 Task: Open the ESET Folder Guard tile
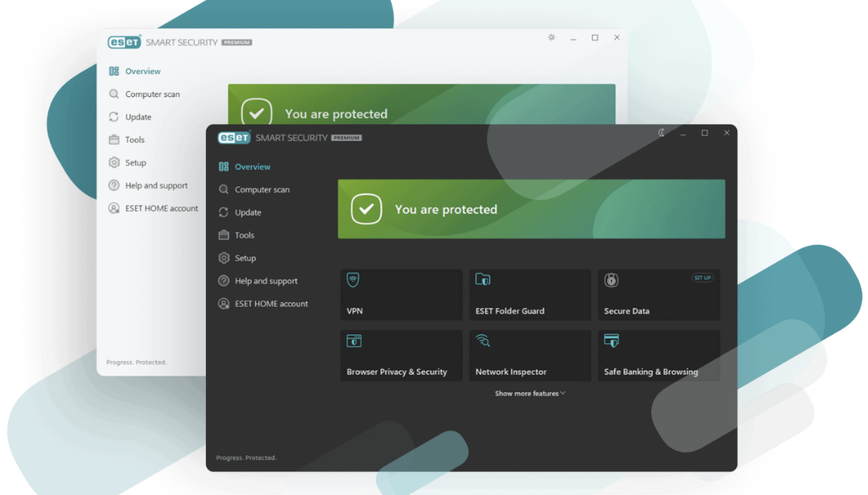point(530,295)
